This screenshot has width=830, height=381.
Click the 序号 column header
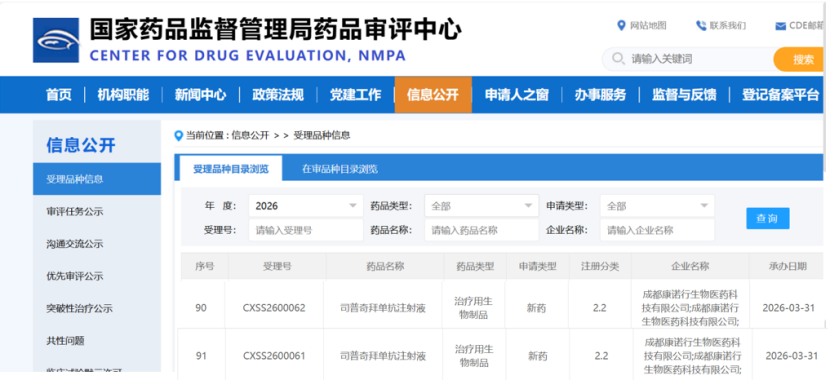click(205, 266)
